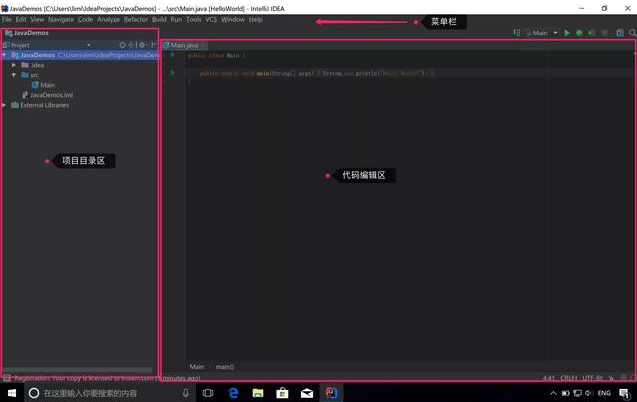Click the project panel settings gear icon
Image resolution: width=637 pixels, height=402 pixels.
143,45
